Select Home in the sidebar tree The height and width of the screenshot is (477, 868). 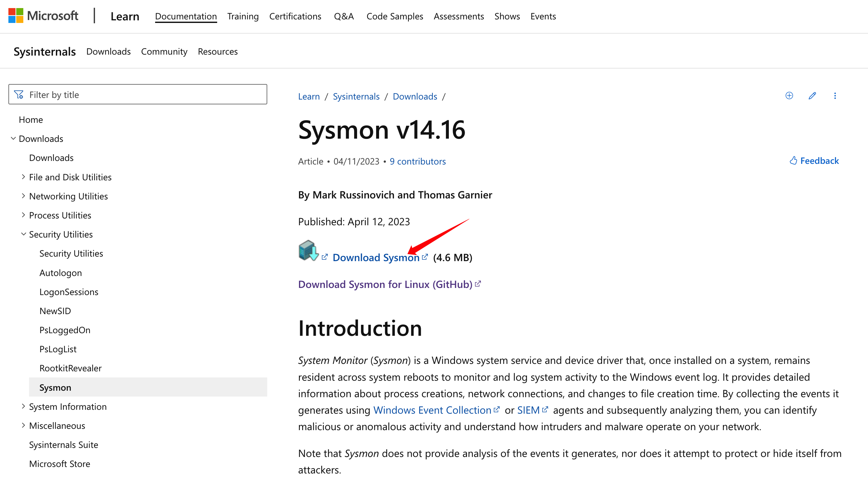[x=31, y=120]
